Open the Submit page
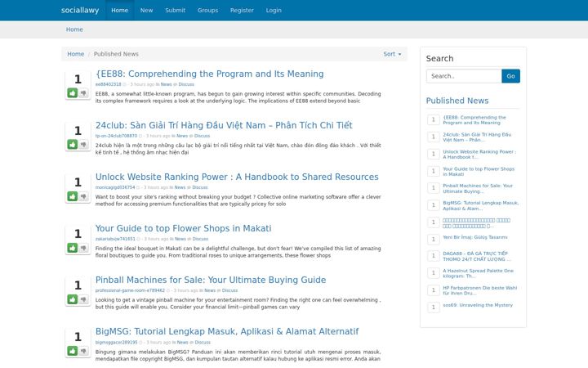Viewport: 588px width, 368px height. [175, 10]
